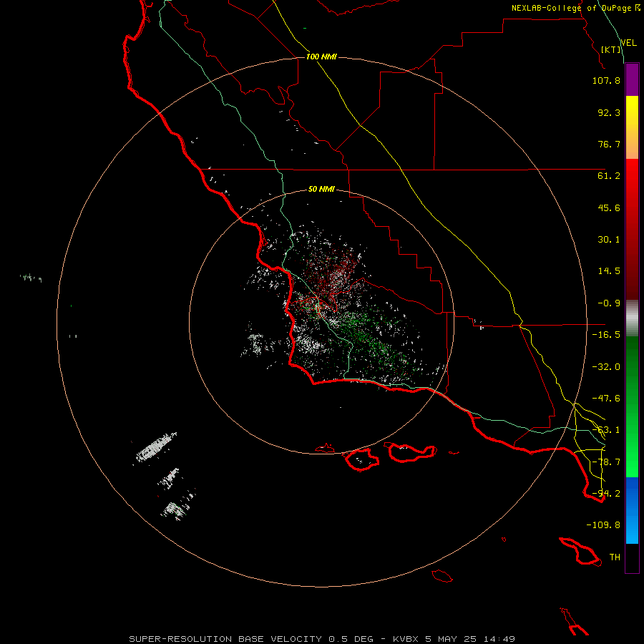The image size is (644, 644).
Task: Click the -32.0 velocity scale value
Action: tap(606, 367)
